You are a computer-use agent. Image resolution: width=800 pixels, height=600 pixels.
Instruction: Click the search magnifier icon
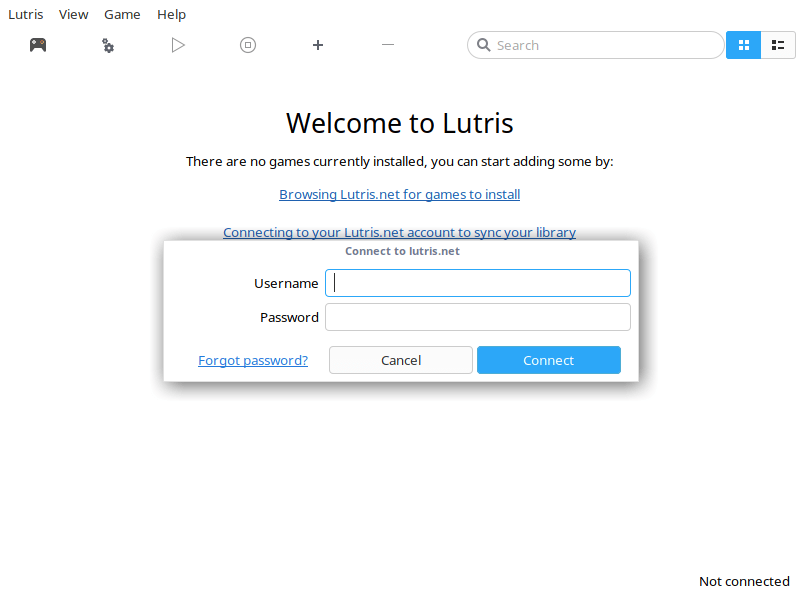[483, 45]
